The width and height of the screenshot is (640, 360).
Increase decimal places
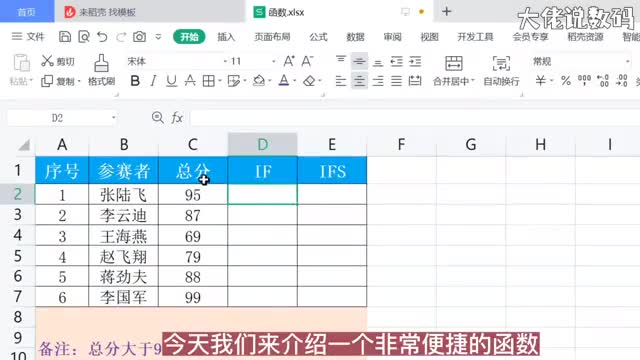tap(603, 81)
